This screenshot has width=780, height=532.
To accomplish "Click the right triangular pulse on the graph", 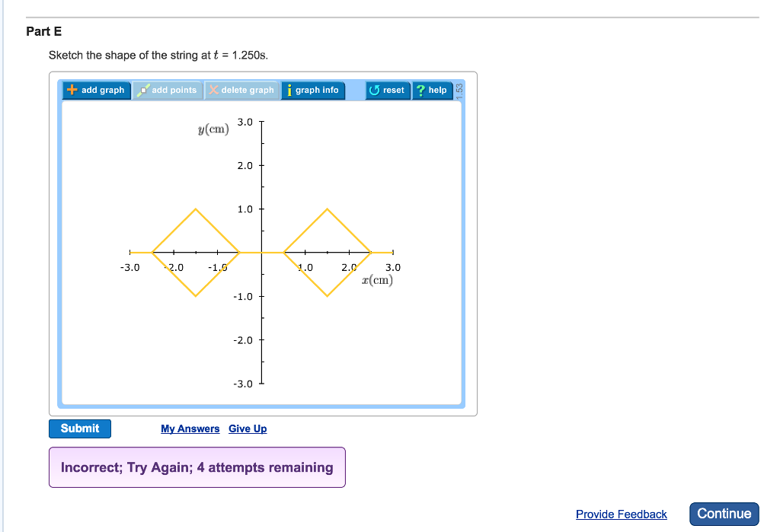I will pyautogui.click(x=326, y=228).
